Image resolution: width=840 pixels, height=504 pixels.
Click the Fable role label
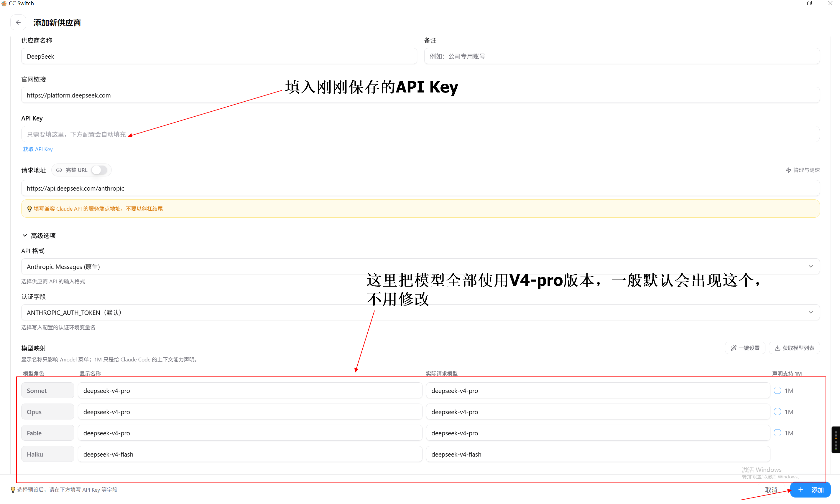47,433
